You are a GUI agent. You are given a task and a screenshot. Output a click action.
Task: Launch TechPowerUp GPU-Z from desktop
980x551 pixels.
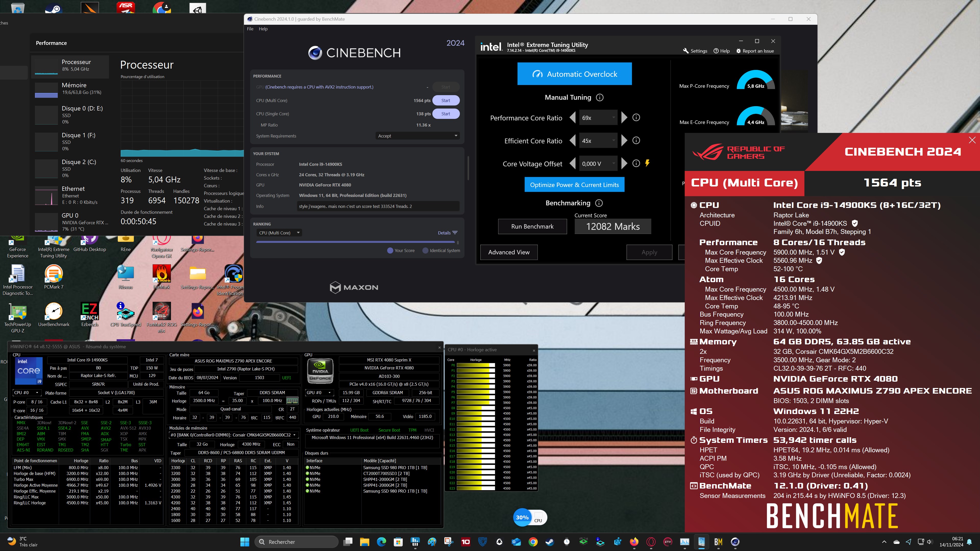coord(18,318)
